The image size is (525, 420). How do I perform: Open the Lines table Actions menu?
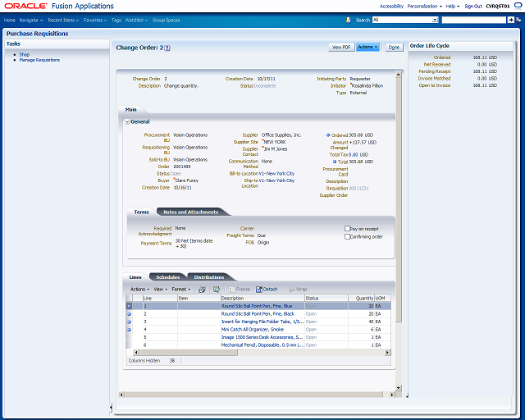tap(140, 290)
